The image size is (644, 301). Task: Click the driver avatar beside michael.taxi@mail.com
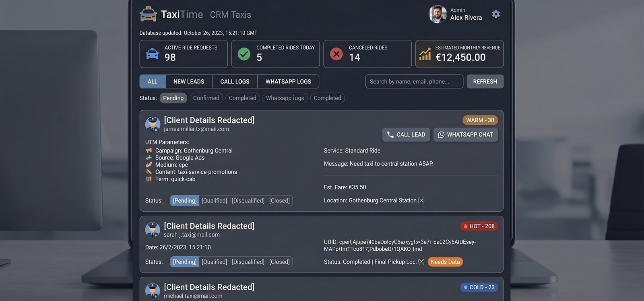point(153,291)
